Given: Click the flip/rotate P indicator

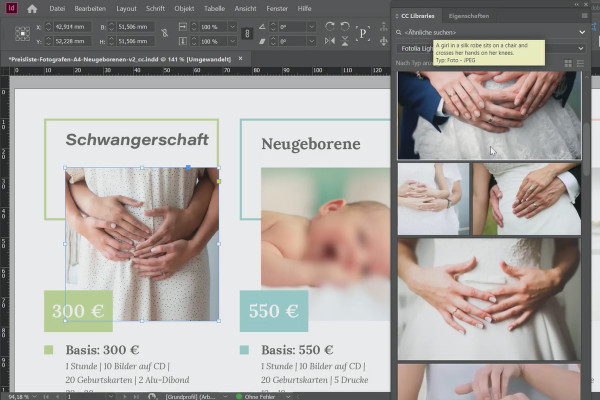Looking at the screenshot, I should pos(362,34).
